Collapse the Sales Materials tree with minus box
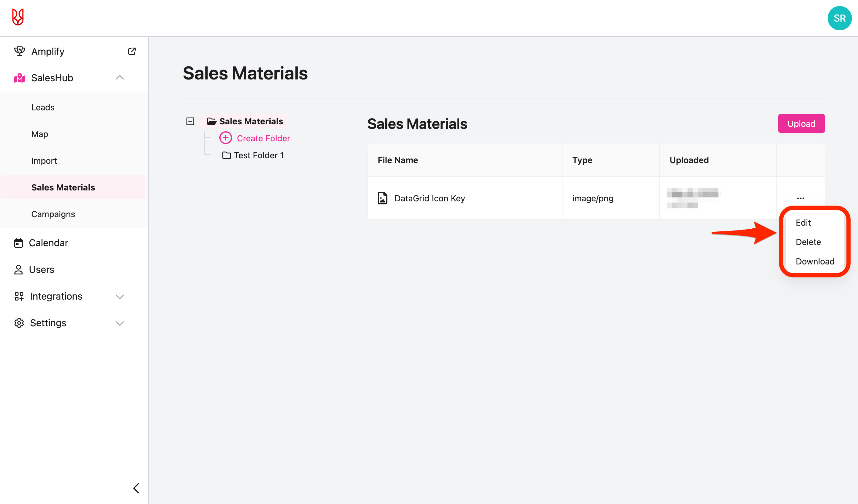Viewport: 858px width, 504px height. [190, 121]
